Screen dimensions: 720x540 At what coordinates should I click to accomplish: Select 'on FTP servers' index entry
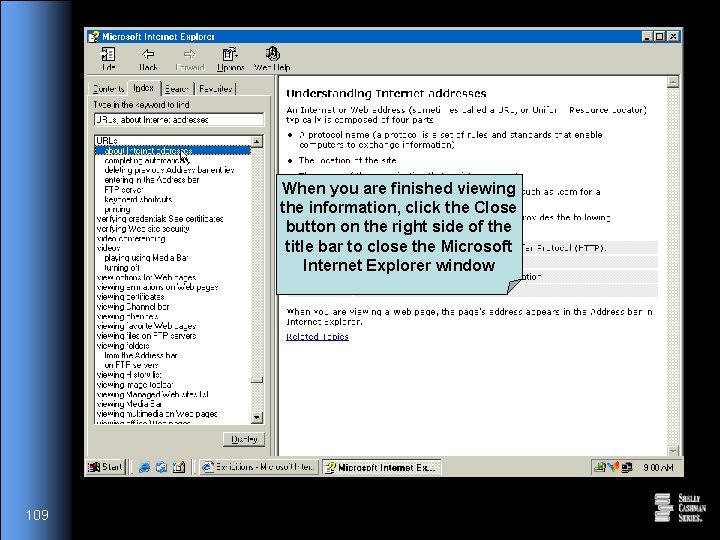(131, 365)
